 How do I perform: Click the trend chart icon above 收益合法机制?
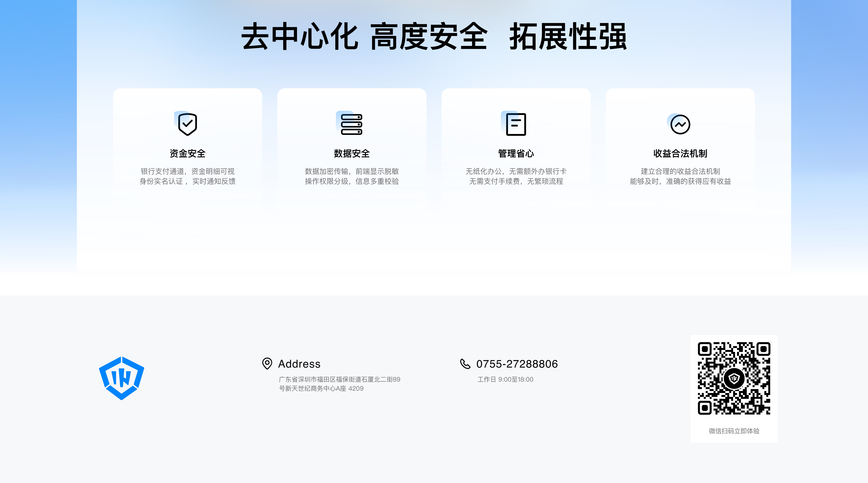click(680, 124)
